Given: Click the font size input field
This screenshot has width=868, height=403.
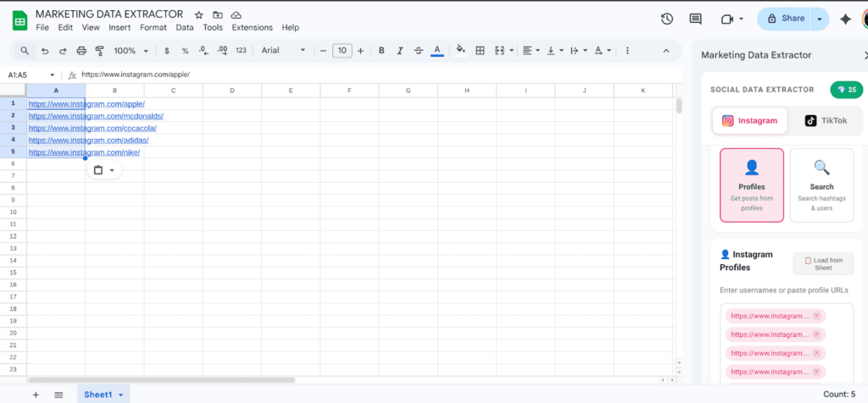Looking at the screenshot, I should pyautogui.click(x=342, y=51).
